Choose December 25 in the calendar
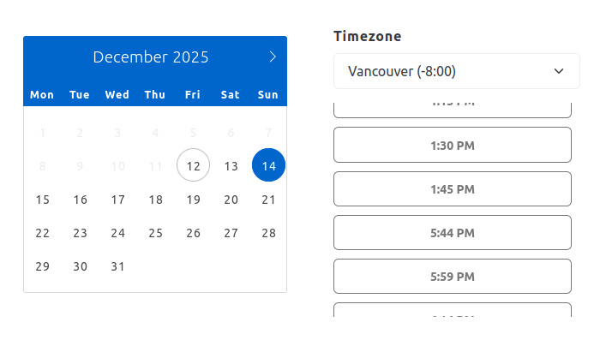 pyautogui.click(x=156, y=233)
